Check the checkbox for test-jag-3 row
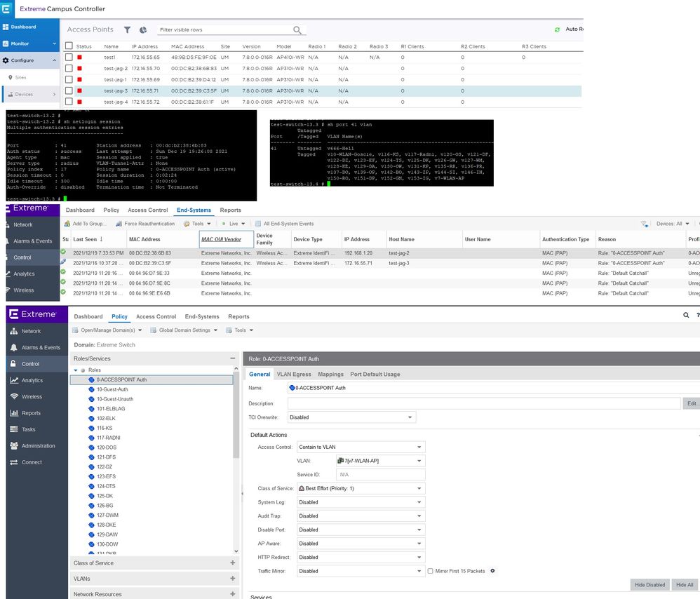 click(69, 90)
